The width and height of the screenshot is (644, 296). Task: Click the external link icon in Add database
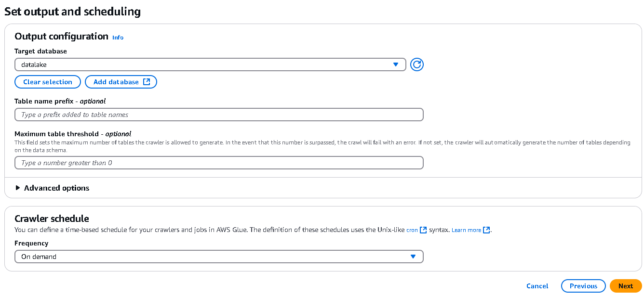[x=147, y=82]
